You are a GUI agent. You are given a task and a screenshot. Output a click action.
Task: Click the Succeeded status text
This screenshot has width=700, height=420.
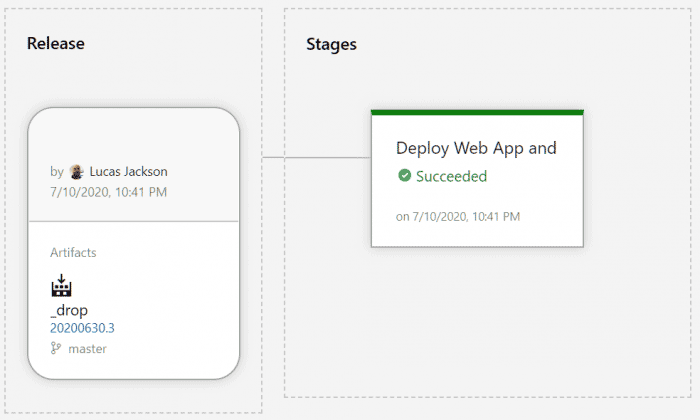tap(451, 176)
